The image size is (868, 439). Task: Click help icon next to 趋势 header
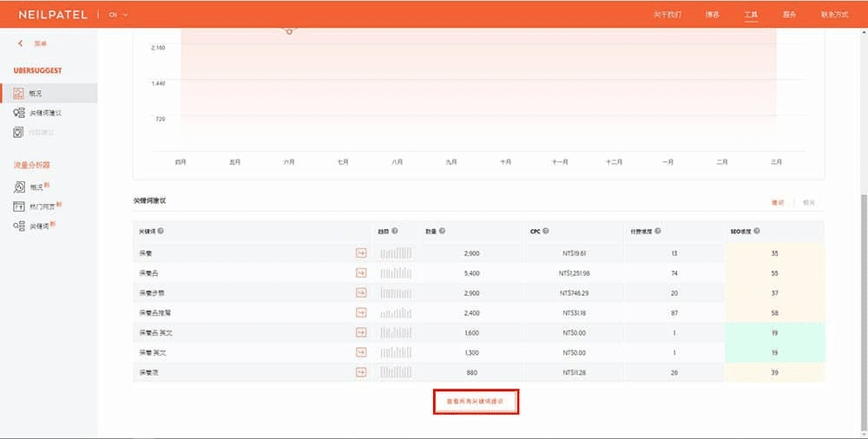[x=395, y=231]
